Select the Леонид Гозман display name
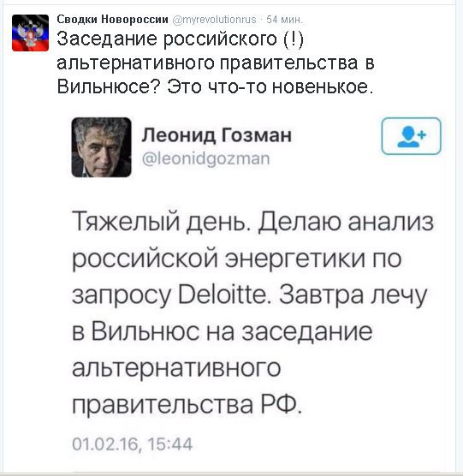Image resolution: width=463 pixels, height=476 pixels. click(x=217, y=135)
